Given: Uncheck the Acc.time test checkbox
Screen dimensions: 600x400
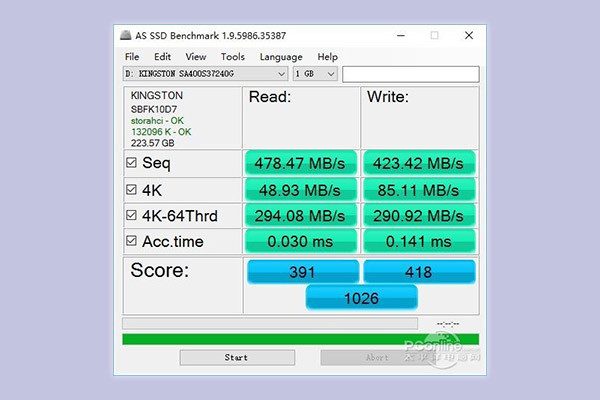Looking at the screenshot, I should coord(131,241).
